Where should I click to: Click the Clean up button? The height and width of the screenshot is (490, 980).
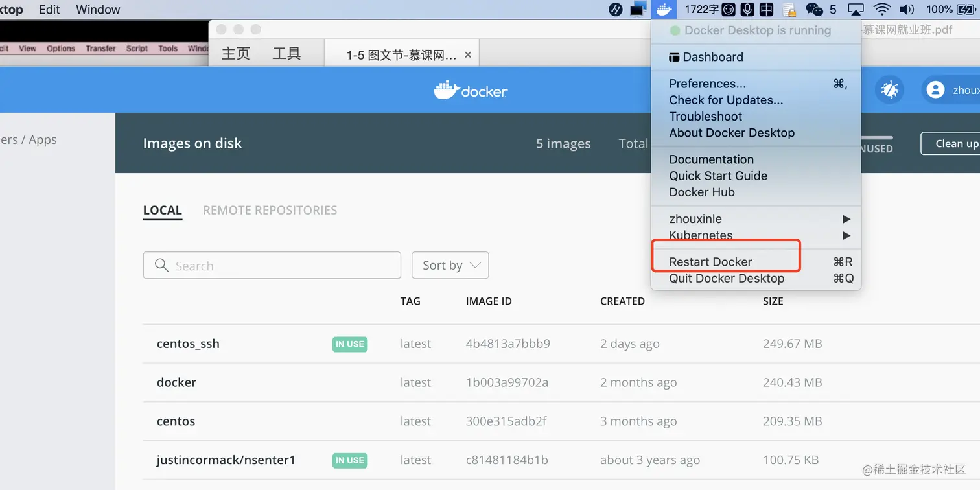[x=951, y=143]
